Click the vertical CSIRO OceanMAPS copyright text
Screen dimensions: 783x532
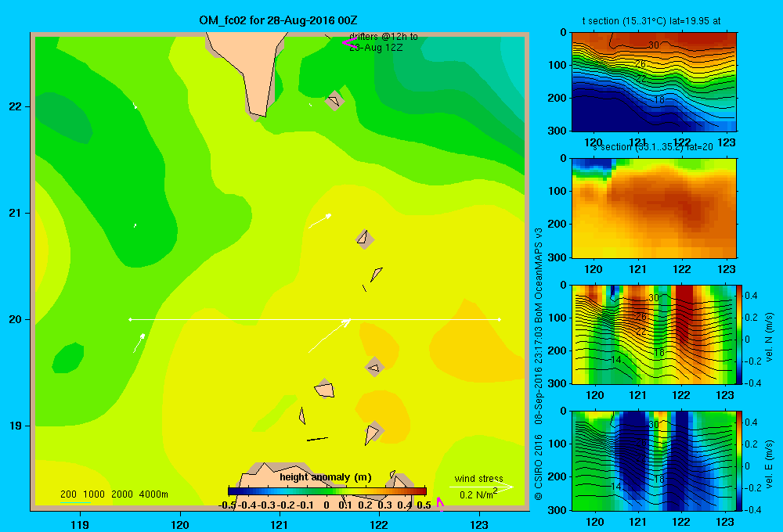coord(539,365)
